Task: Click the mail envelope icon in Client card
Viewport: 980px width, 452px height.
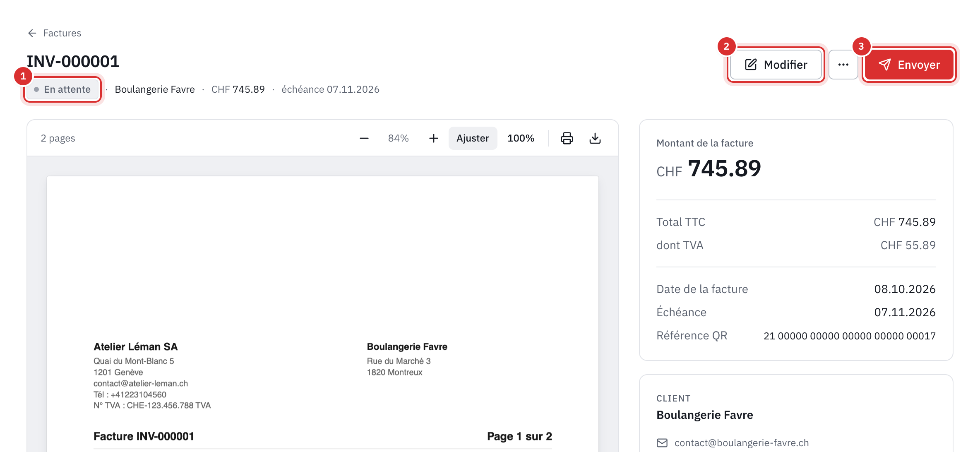Action: coord(662,443)
